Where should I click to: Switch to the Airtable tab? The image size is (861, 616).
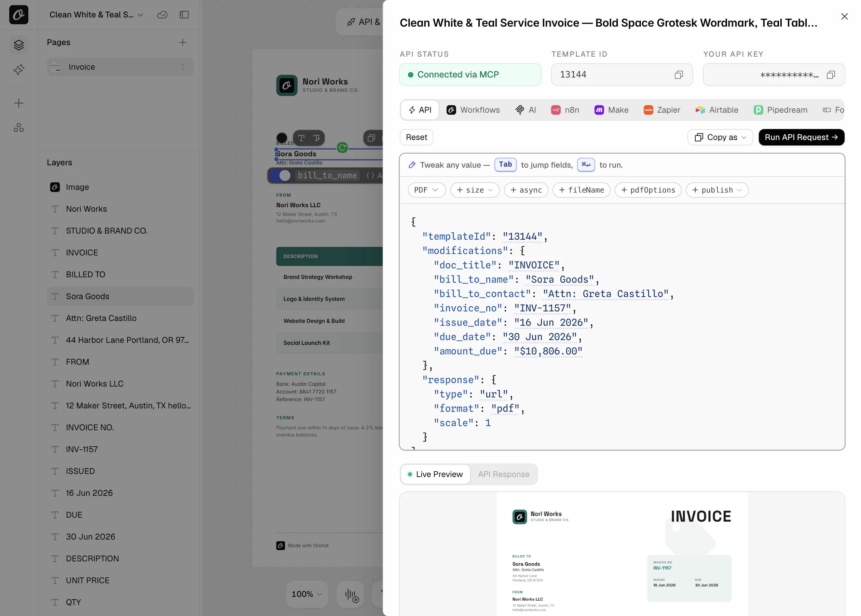click(x=717, y=110)
